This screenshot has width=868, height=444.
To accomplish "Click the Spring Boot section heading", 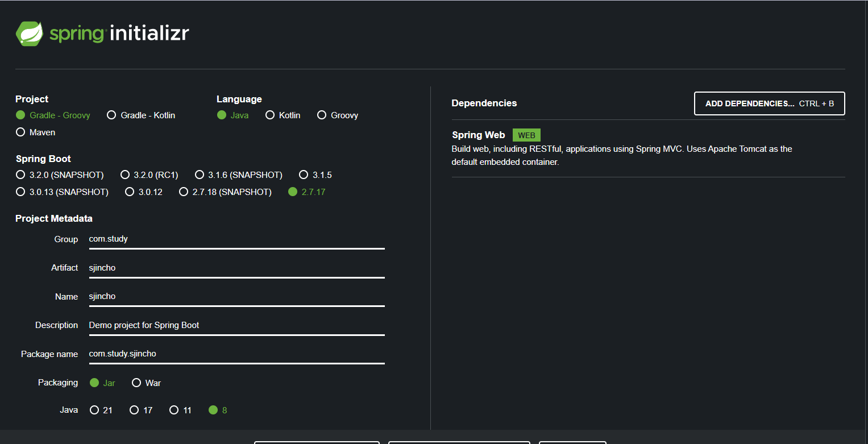I will pyautogui.click(x=43, y=159).
